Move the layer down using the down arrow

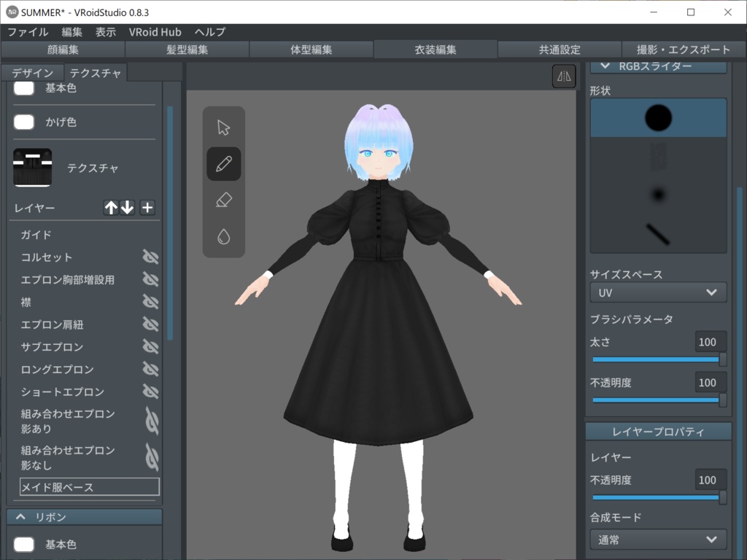click(x=128, y=207)
